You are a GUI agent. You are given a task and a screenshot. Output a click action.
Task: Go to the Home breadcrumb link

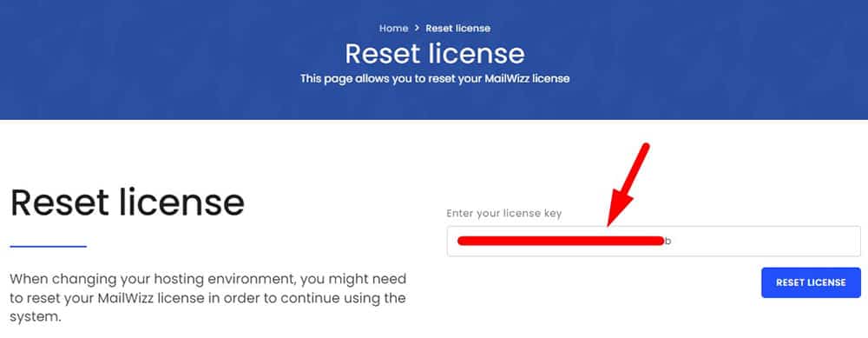coord(393,29)
